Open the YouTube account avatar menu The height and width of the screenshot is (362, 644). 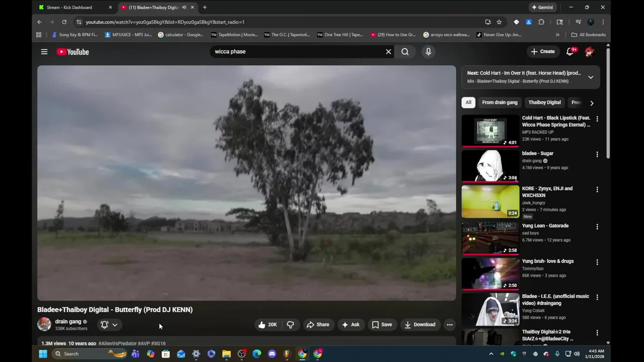(590, 51)
